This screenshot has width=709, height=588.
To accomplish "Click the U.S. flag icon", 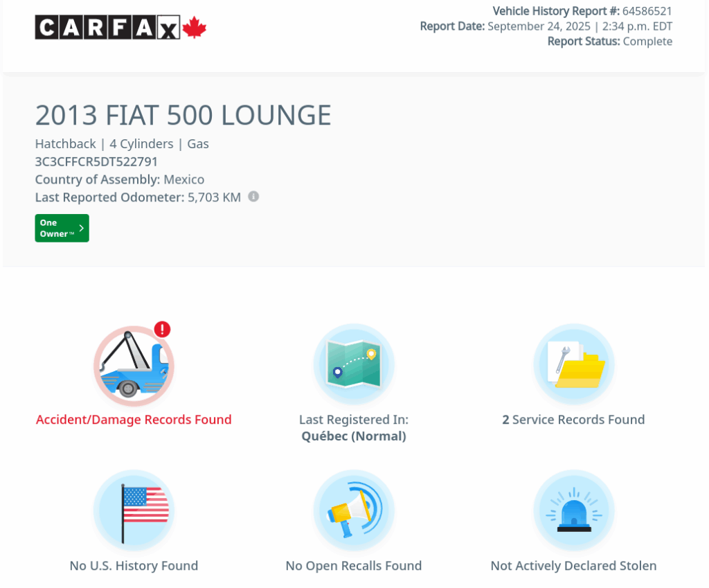I will point(134,511).
